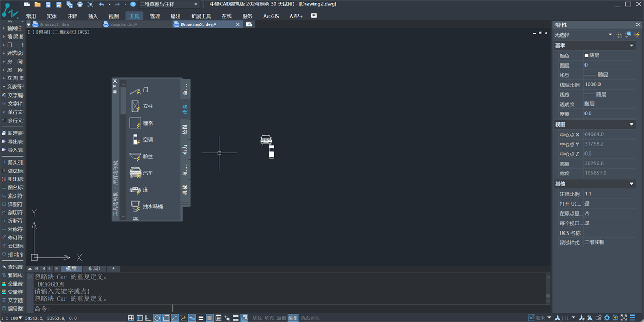Click the new drawing tab button
This screenshot has width=644, height=322.
249,24
